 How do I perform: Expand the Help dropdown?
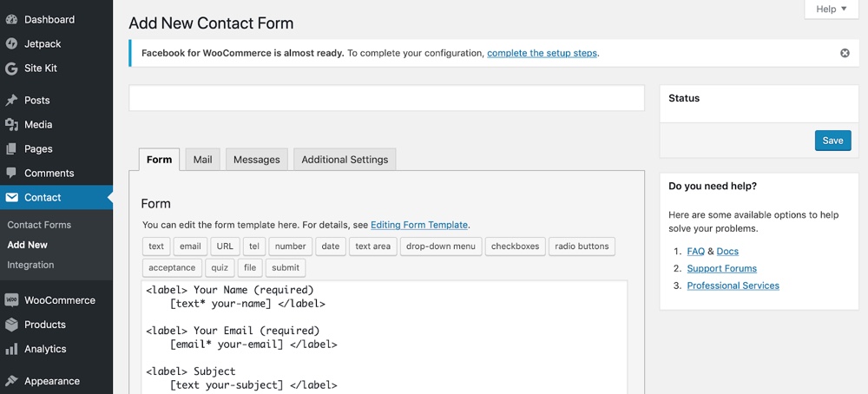832,9
